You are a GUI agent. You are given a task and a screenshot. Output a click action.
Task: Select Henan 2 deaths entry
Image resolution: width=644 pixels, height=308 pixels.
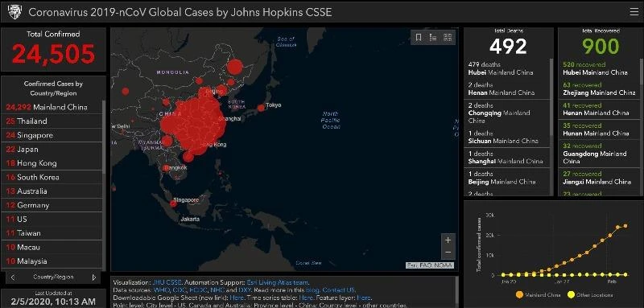[506, 88]
